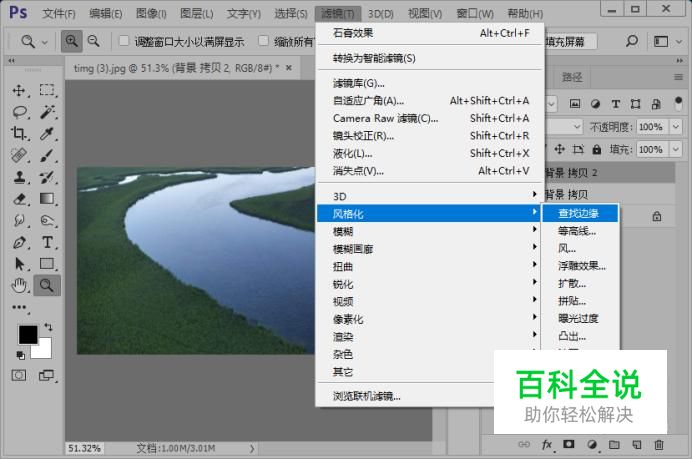Expand the 模糊 submenu
This screenshot has height=459, width=692.
(x=428, y=231)
